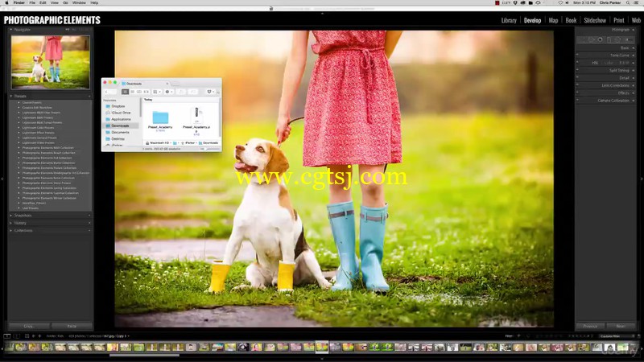
Task: Toggle the Split Toning panel on/off switch
Action: coord(577,70)
